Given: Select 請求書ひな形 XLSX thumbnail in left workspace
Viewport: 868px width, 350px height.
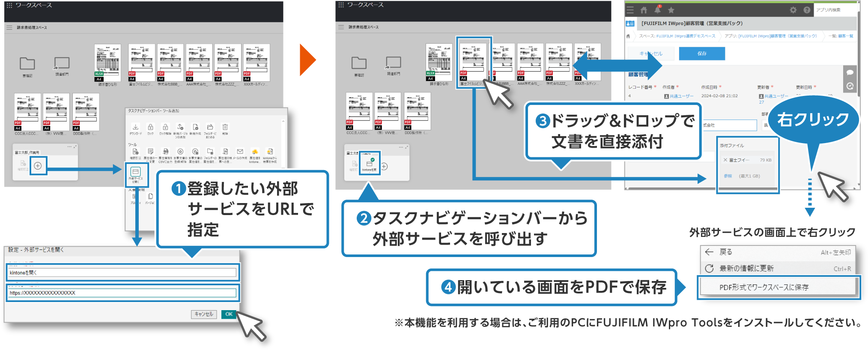Looking at the screenshot, I should [107, 63].
